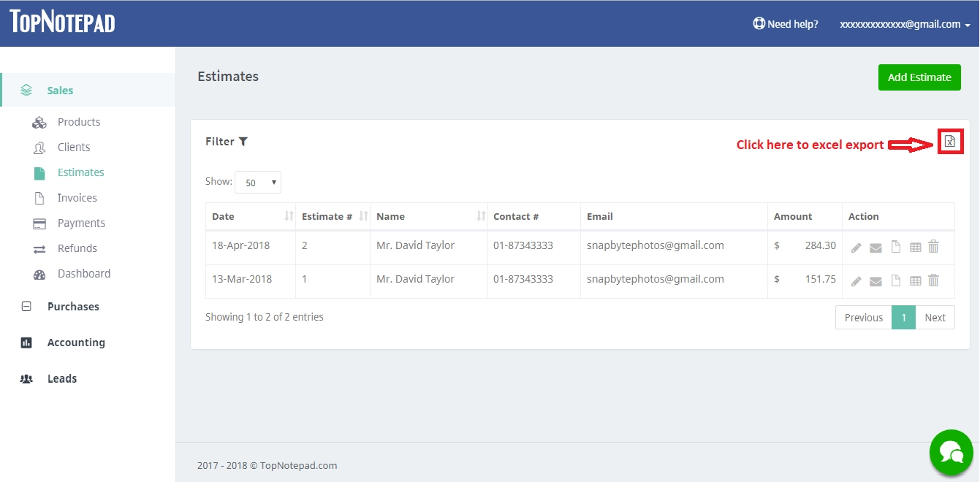Viewport: 980px width, 482px height.
Task: Sort by Estimate # column arrows
Action: coord(363,216)
